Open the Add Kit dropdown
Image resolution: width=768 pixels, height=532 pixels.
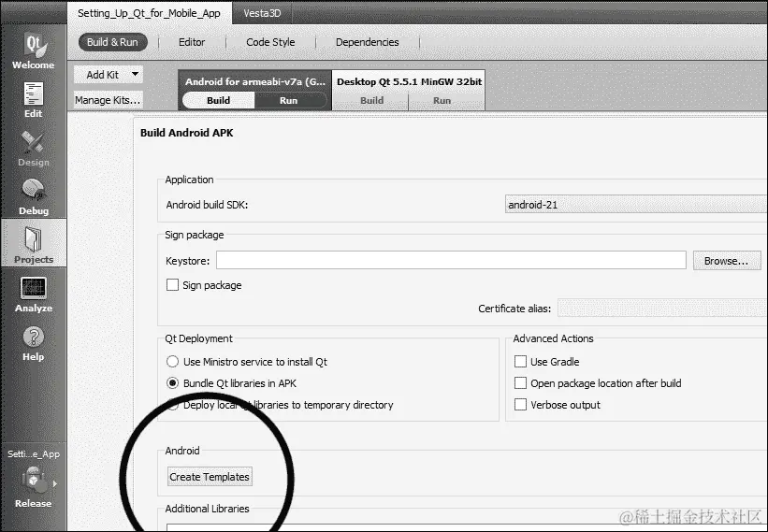click(109, 75)
